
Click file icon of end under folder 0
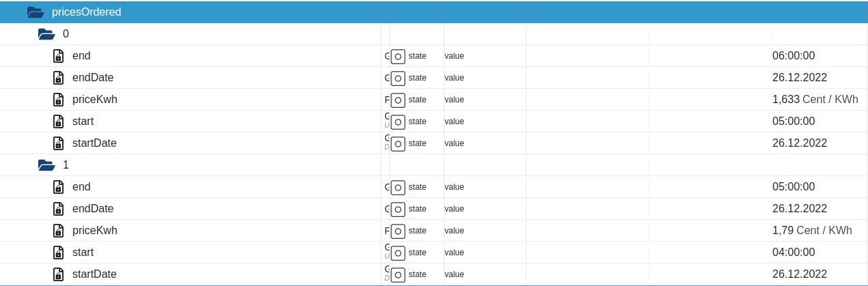(x=59, y=56)
